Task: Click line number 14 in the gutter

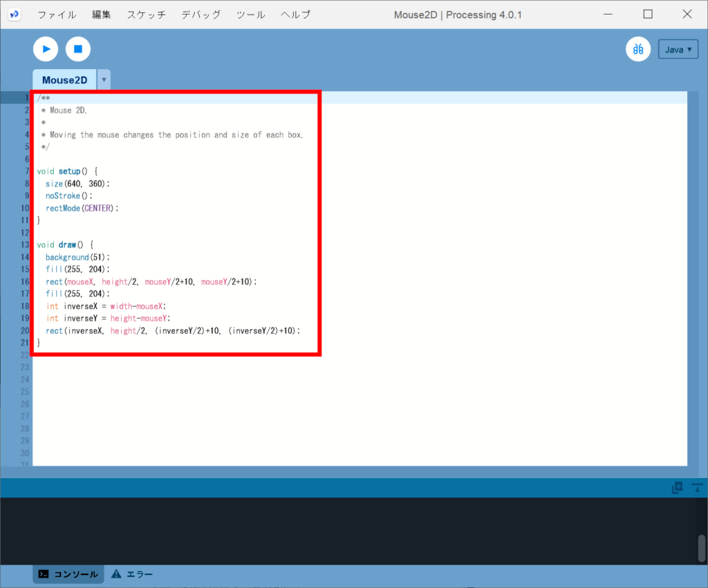Action: click(25, 257)
